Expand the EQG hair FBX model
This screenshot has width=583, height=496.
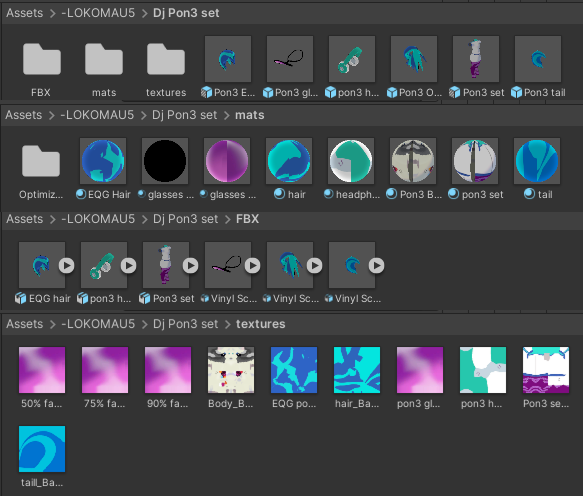[x=67, y=265]
